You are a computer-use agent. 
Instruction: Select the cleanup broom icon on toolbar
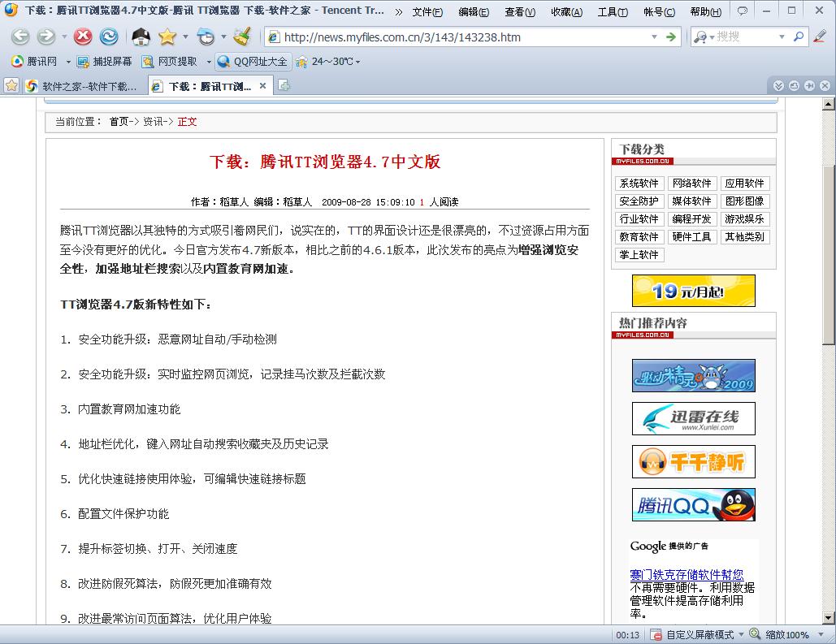pyautogui.click(x=243, y=37)
